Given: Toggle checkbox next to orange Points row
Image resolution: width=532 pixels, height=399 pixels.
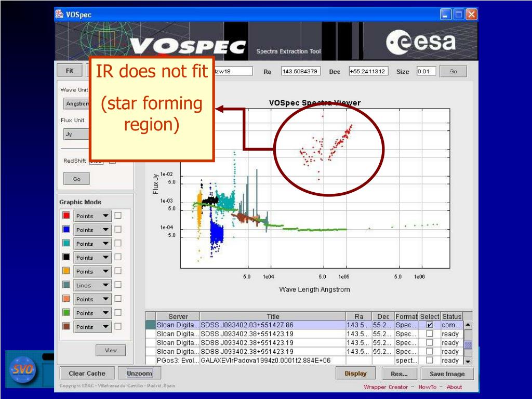Looking at the screenshot, I should point(118,271).
